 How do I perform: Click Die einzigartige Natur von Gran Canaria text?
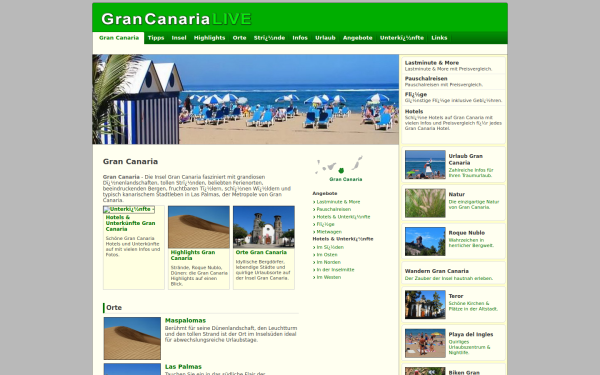[x=474, y=204]
